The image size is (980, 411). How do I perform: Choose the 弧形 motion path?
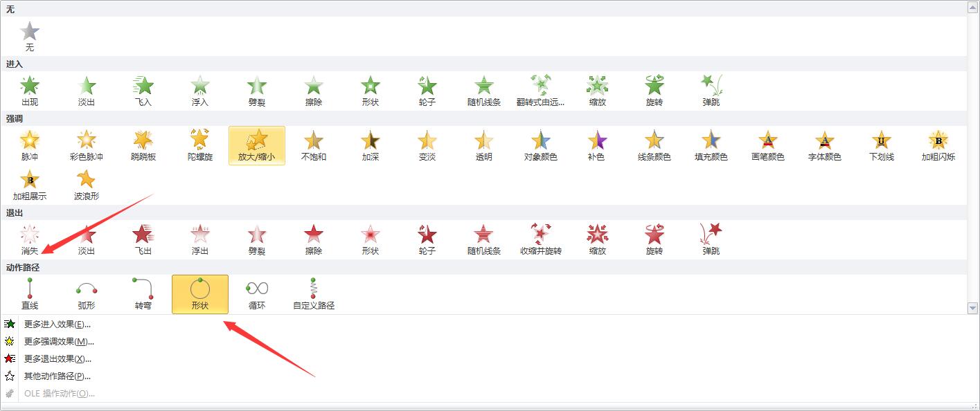(x=87, y=294)
